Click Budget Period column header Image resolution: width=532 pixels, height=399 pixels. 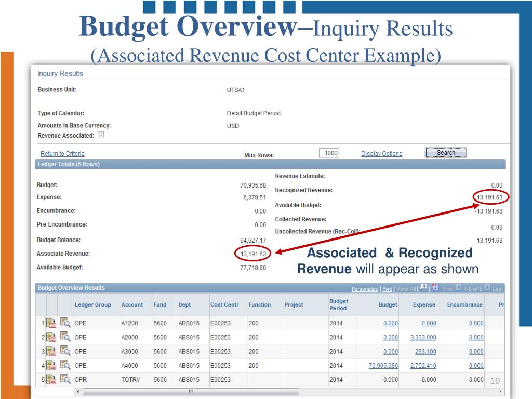click(x=339, y=304)
